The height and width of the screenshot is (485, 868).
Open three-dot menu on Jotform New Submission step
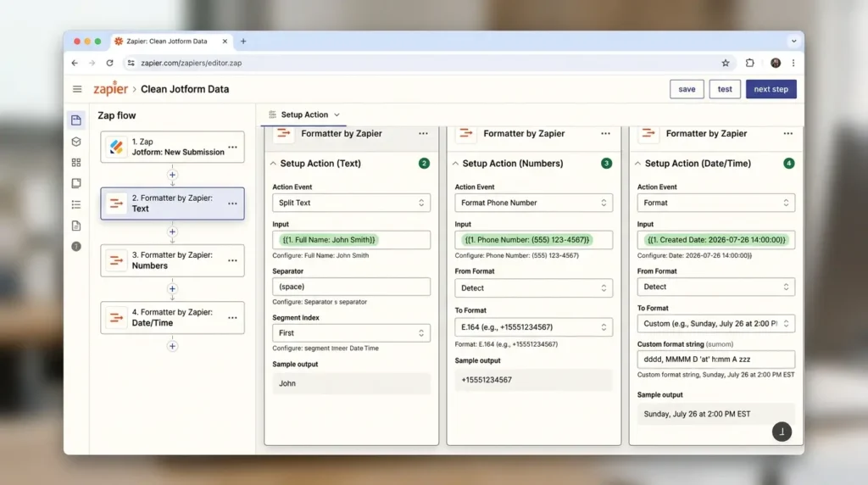pos(232,148)
